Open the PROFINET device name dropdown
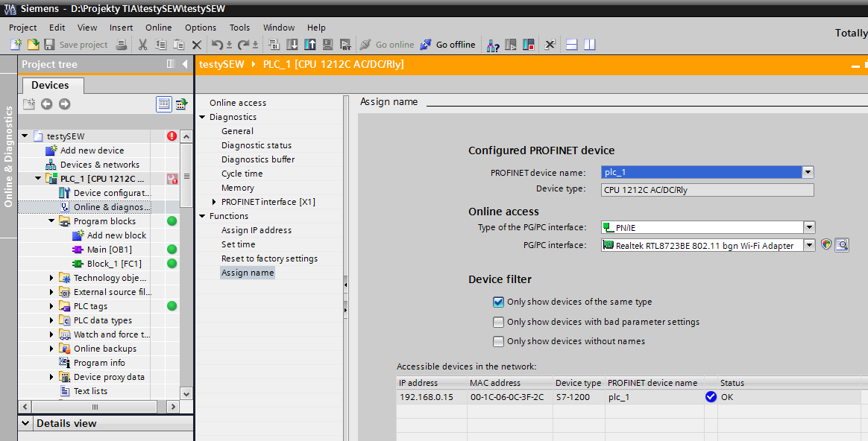This screenshot has width=868, height=441. tap(808, 172)
